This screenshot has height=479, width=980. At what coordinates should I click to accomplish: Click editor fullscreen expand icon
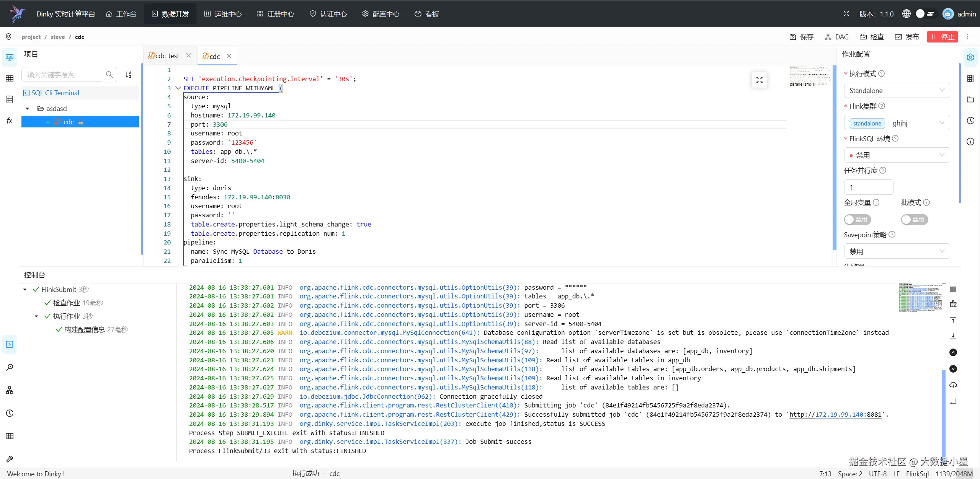click(759, 80)
